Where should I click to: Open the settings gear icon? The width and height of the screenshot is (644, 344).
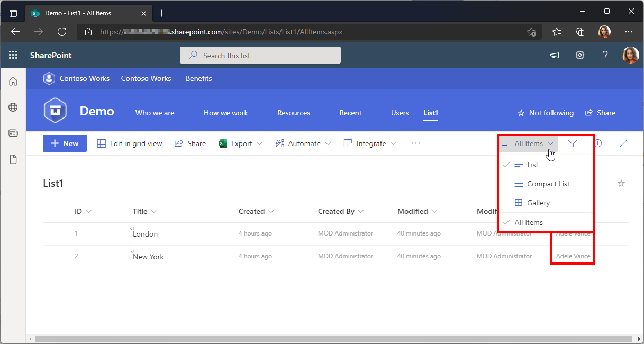click(x=580, y=56)
